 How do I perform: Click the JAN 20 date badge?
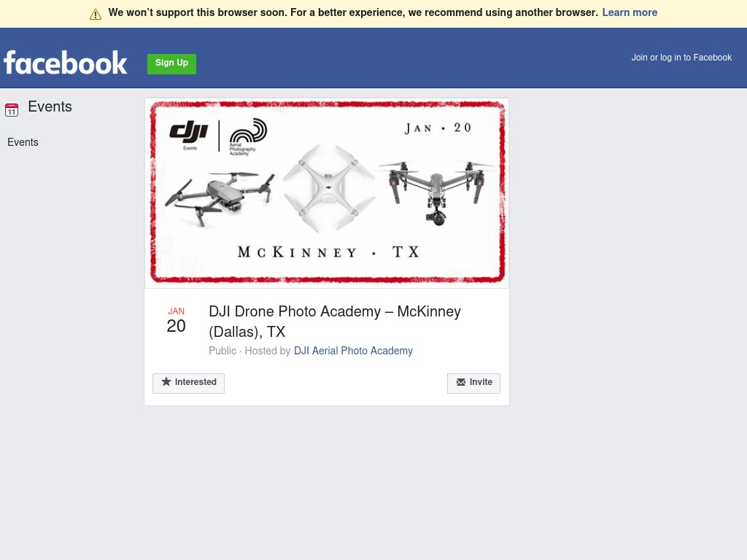[176, 321]
